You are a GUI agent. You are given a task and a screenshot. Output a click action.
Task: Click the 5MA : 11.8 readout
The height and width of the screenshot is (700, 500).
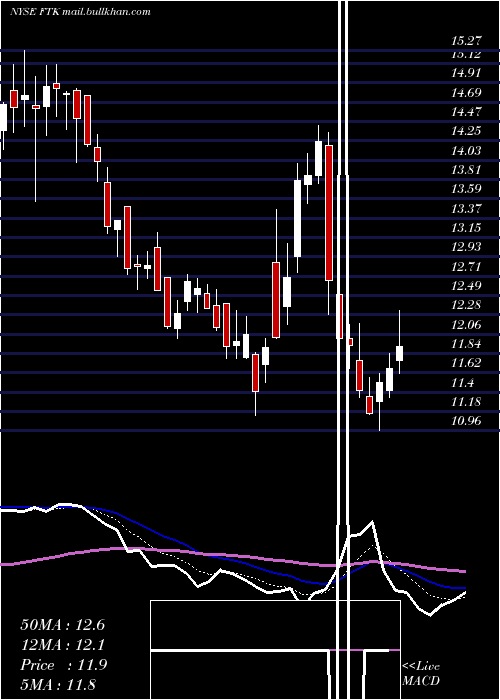click(x=58, y=685)
